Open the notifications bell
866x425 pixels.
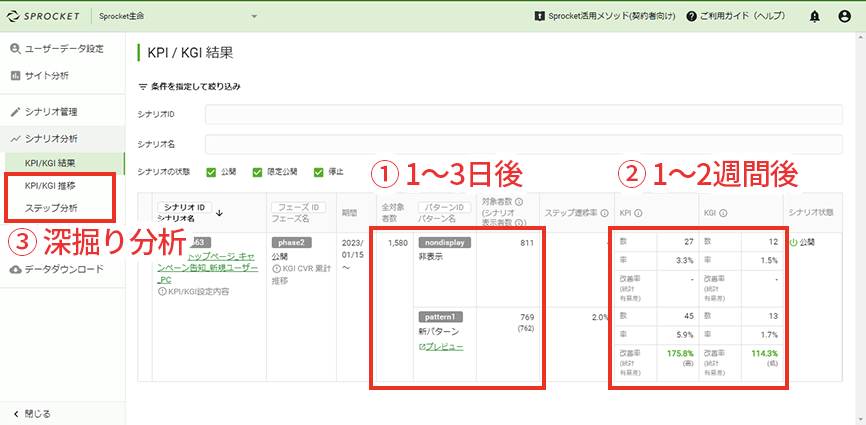[815, 17]
